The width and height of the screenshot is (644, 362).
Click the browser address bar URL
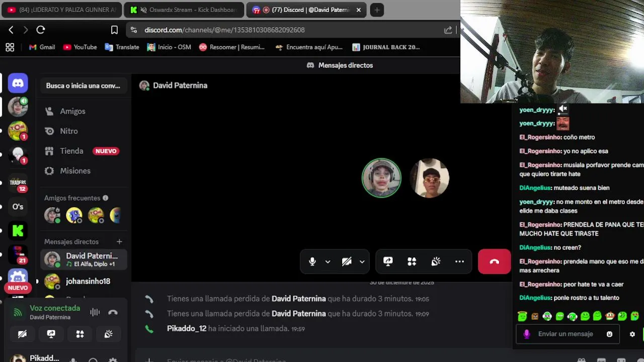[x=224, y=30]
